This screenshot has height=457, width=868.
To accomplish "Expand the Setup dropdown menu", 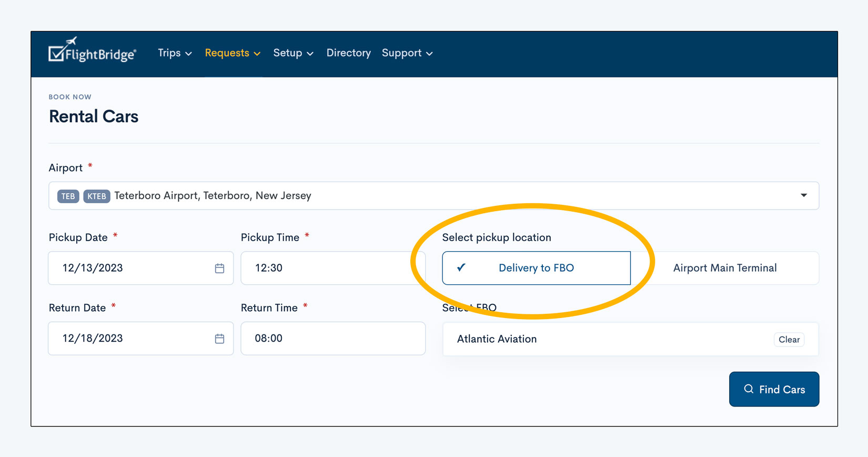I will [x=293, y=53].
